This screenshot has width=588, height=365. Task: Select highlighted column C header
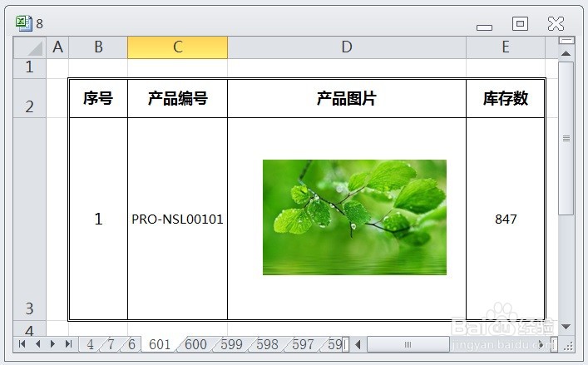[178, 47]
